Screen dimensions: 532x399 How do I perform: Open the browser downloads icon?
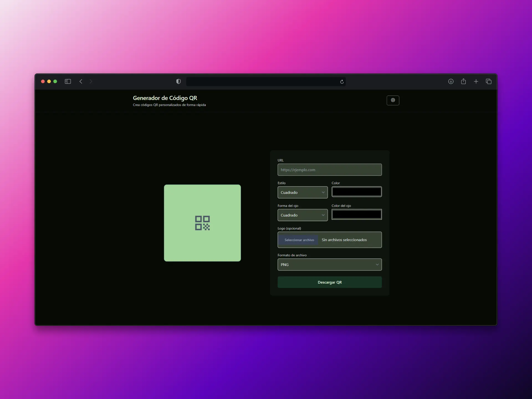coord(451,81)
